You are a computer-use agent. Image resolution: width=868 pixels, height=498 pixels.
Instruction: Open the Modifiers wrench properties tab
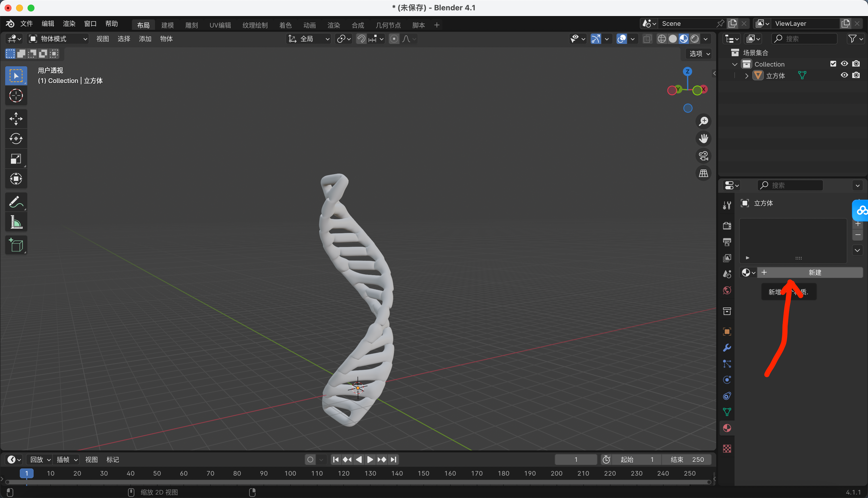pyautogui.click(x=727, y=348)
